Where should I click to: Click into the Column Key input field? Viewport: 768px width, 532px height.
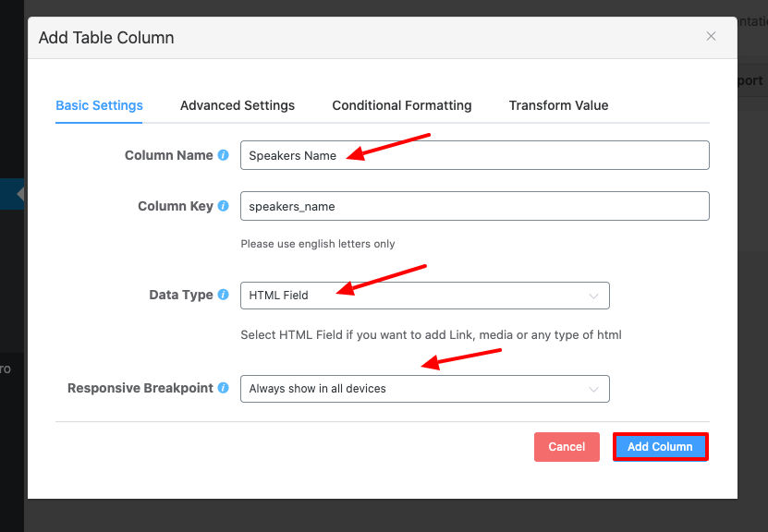click(x=474, y=206)
